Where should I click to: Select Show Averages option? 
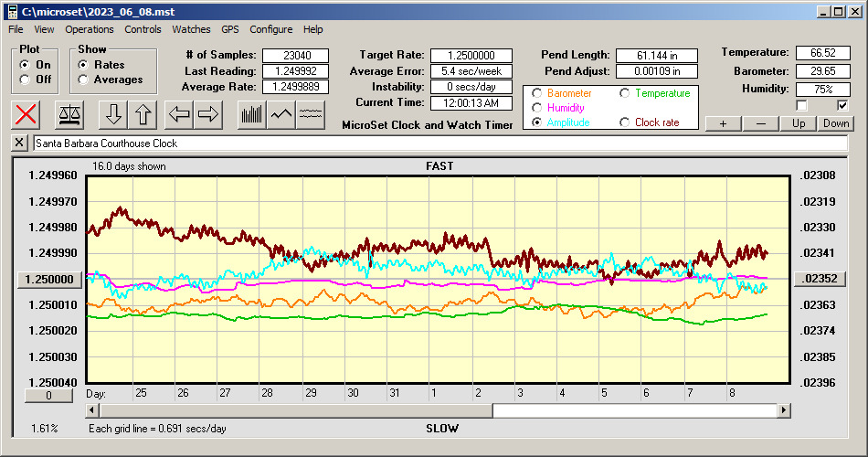[x=83, y=80]
